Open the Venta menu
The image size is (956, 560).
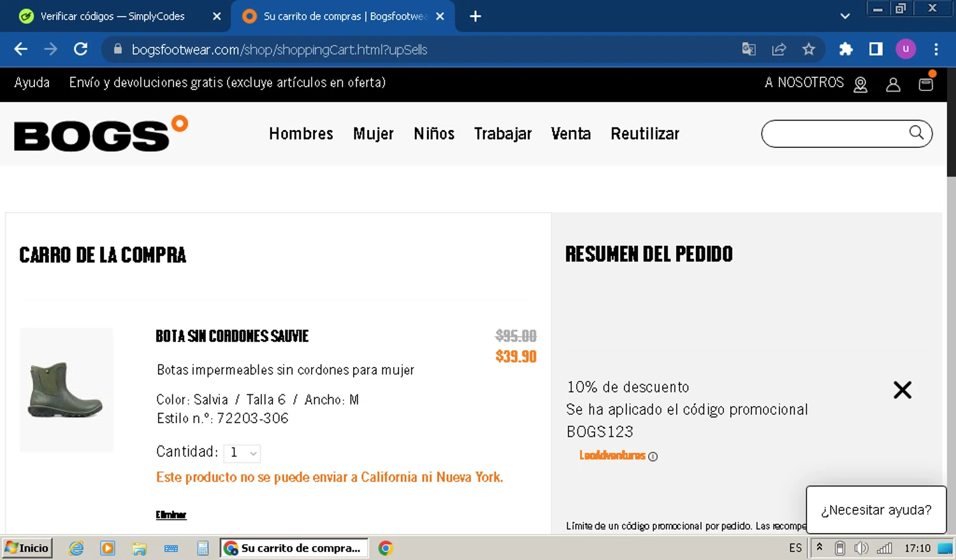pyautogui.click(x=571, y=134)
